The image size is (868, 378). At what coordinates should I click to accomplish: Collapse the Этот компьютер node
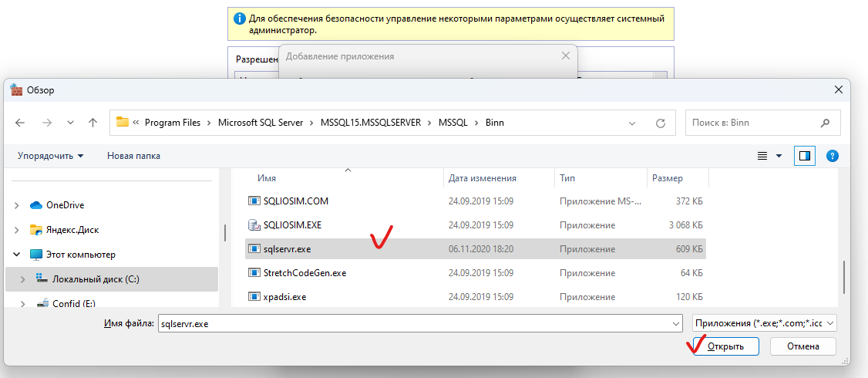(x=18, y=255)
